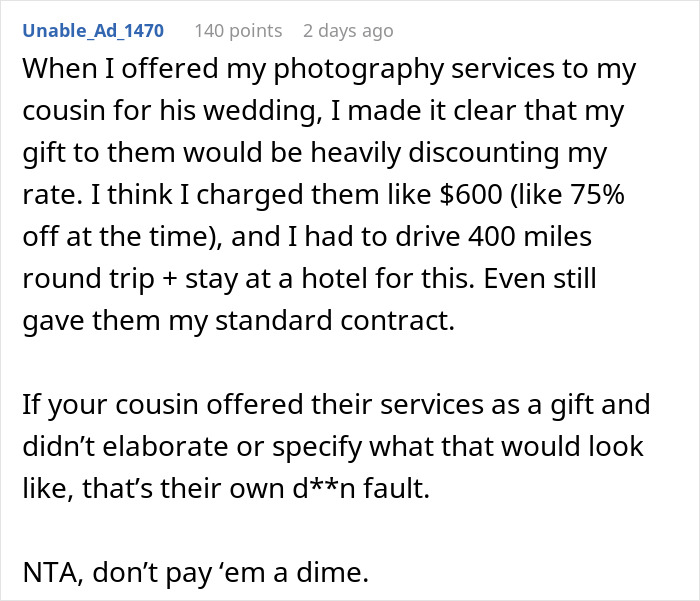Open the Unable_Ad_1470 user profile
Viewport: 700px width, 601px height.
tap(93, 31)
